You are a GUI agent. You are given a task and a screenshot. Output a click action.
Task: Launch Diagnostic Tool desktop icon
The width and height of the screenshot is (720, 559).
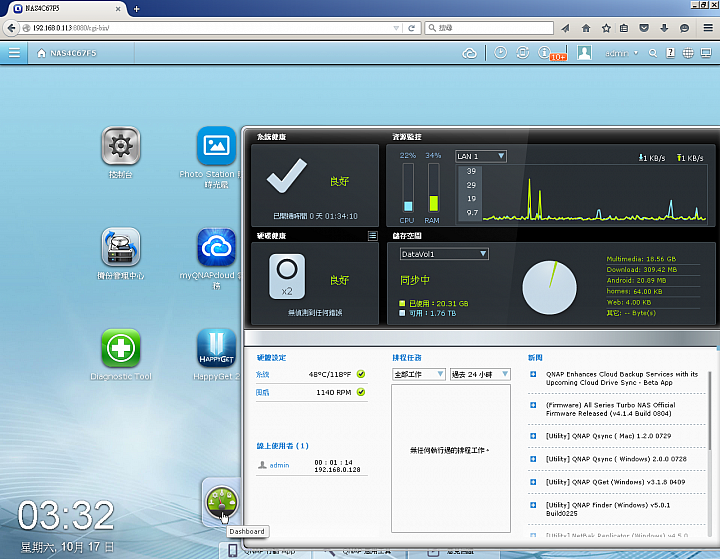121,348
